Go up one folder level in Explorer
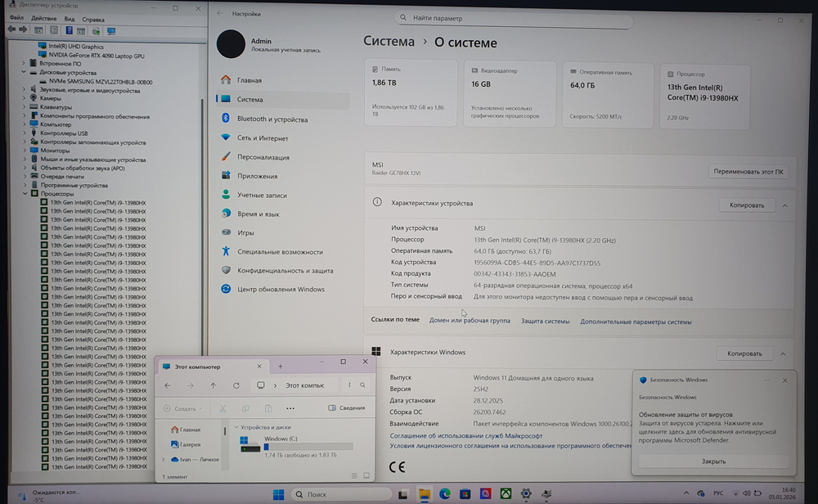818x504 pixels. click(213, 385)
